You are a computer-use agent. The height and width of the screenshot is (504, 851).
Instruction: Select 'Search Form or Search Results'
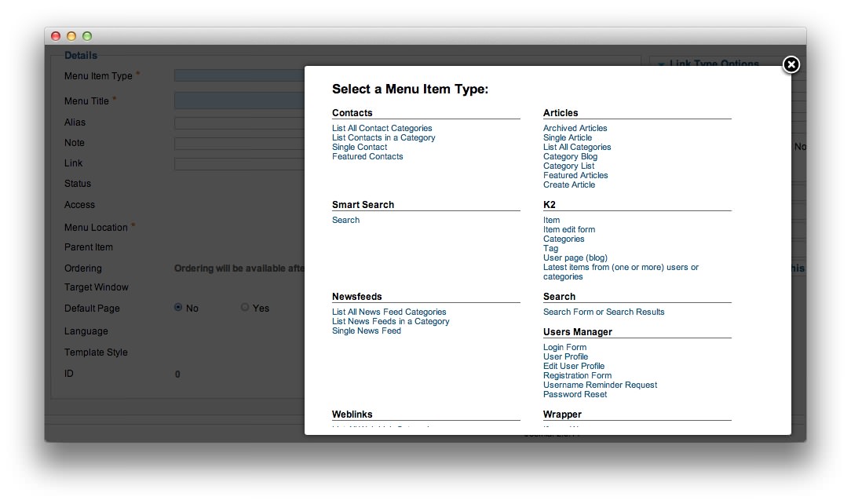coord(603,312)
